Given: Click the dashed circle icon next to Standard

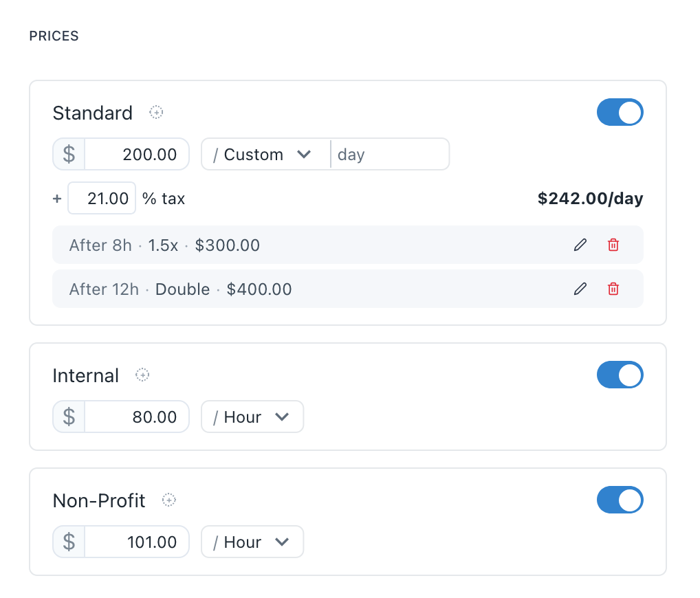Looking at the screenshot, I should coord(156,112).
